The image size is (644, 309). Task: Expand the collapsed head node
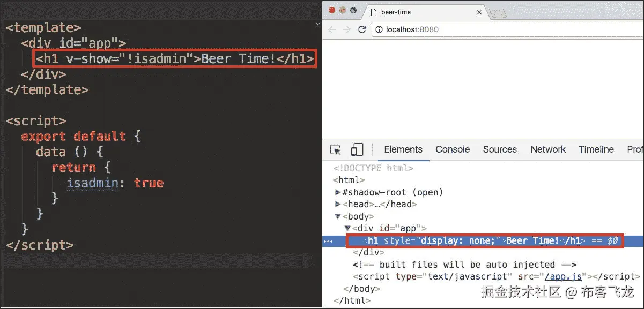point(338,204)
